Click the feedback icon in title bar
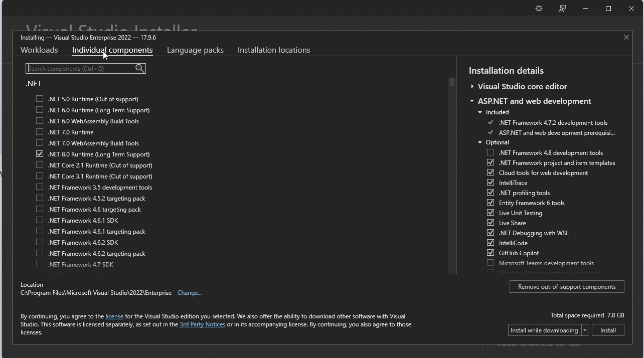Screen dimensions: 644x358 coord(562,9)
